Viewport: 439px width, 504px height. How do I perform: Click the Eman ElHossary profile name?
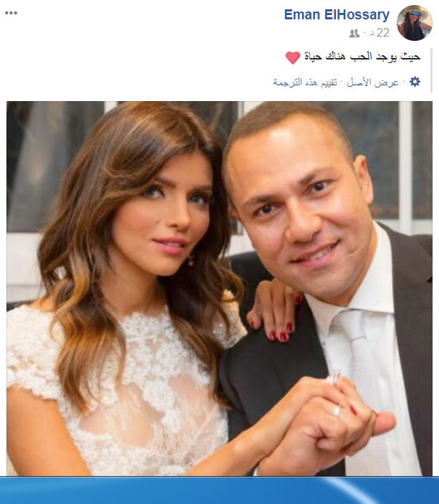(337, 15)
